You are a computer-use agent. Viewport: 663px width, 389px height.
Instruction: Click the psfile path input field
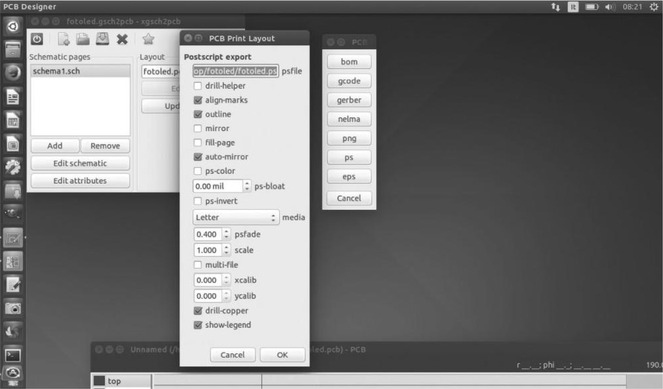(x=236, y=71)
